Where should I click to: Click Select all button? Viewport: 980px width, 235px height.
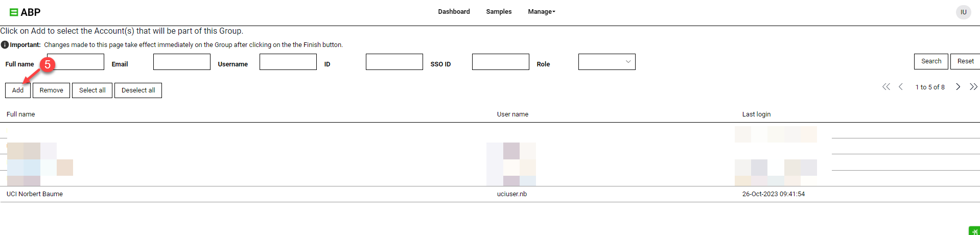click(x=92, y=90)
